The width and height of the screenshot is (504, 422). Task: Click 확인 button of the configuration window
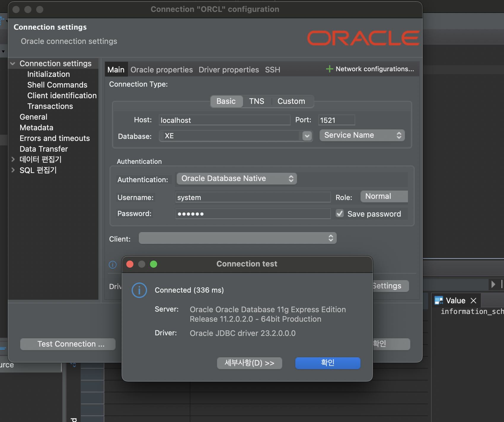tap(391, 344)
